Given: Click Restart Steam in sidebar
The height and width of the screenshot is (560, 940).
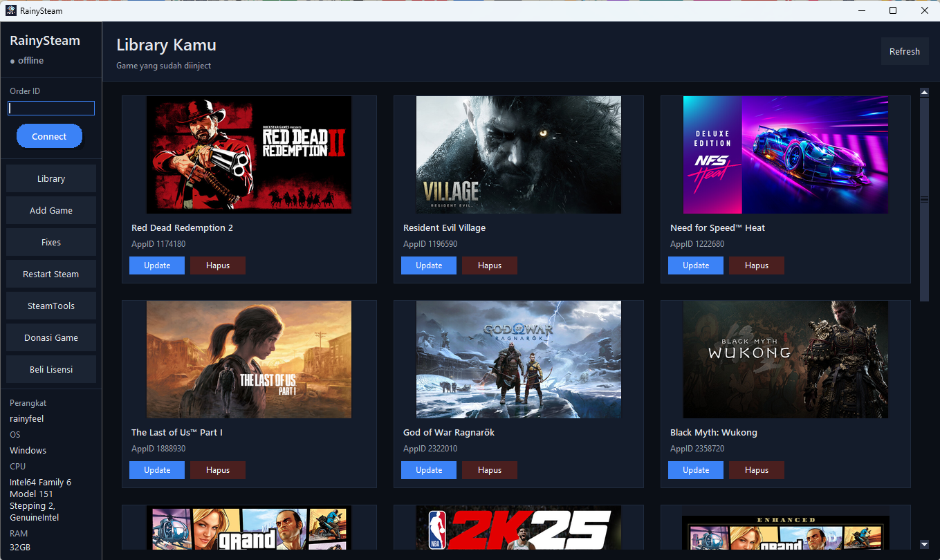Looking at the screenshot, I should 51,274.
